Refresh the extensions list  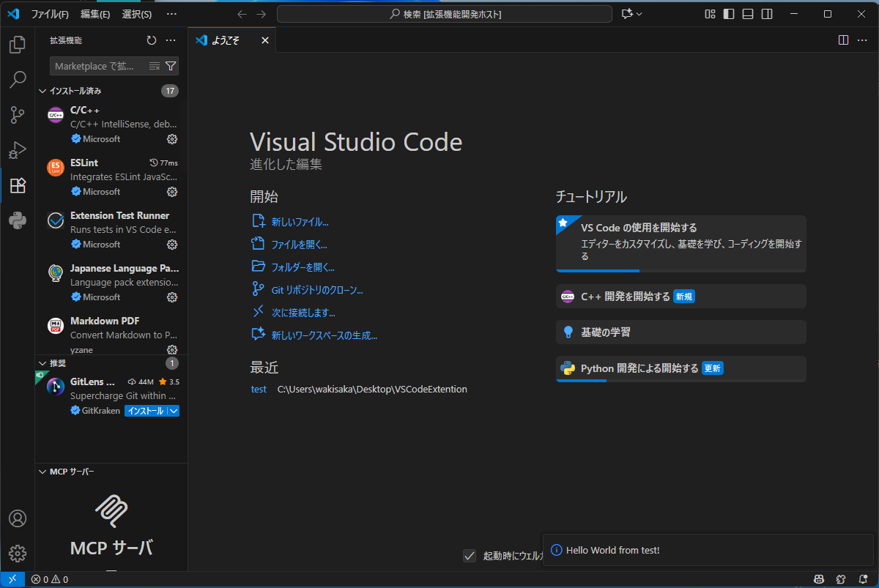[152, 40]
